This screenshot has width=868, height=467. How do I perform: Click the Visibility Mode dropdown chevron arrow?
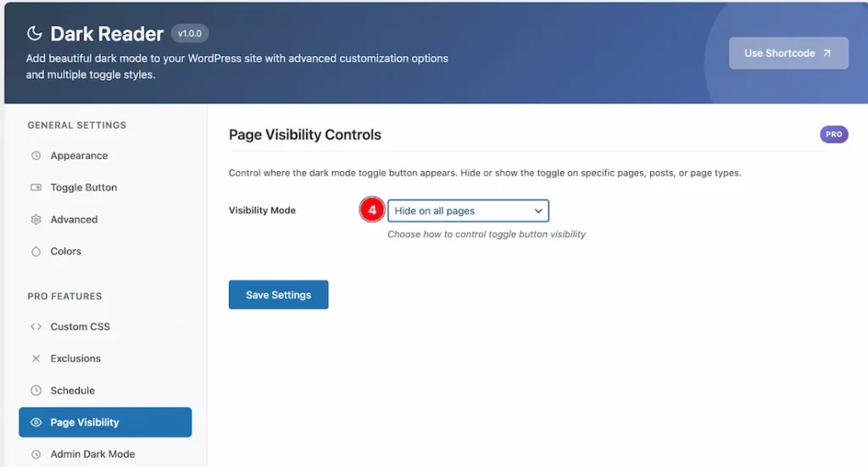pos(538,211)
